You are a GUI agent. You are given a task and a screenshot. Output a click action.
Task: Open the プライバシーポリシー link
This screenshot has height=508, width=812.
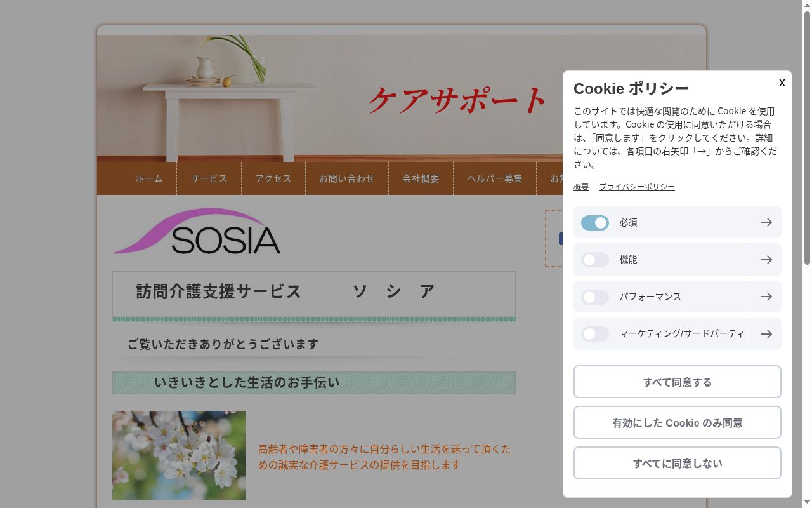pyautogui.click(x=637, y=187)
